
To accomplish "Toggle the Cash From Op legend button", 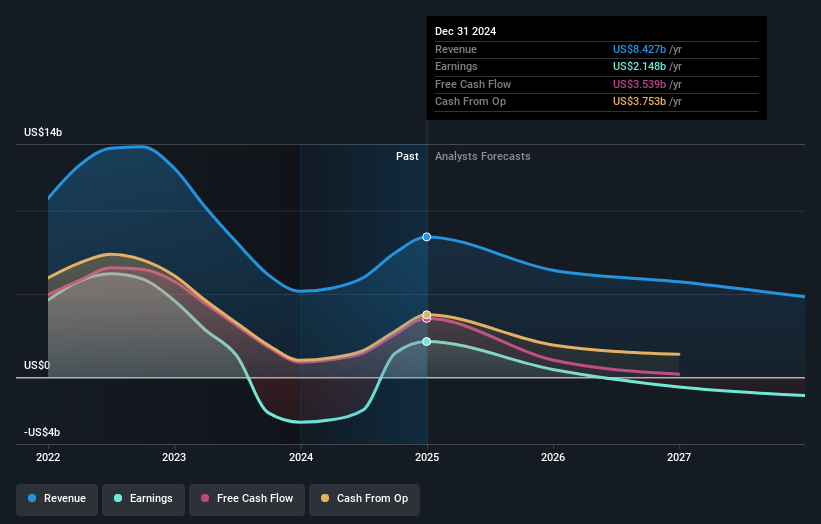I will click(x=364, y=499).
